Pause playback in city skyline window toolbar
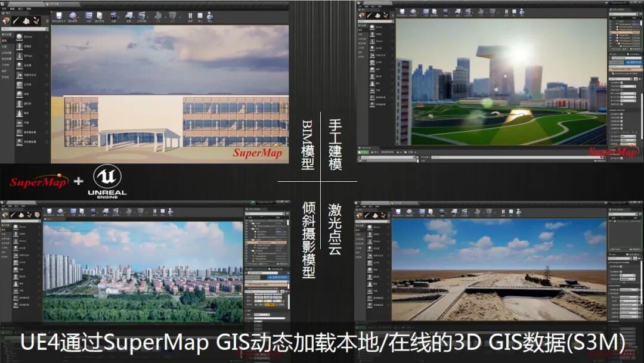Image resolution: width=644 pixels, height=363 pixels. [506, 12]
